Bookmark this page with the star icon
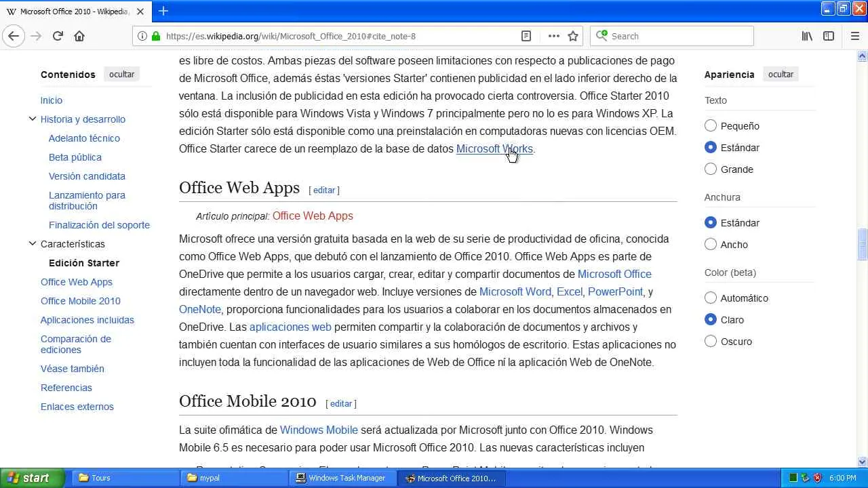The image size is (868, 488). (573, 36)
